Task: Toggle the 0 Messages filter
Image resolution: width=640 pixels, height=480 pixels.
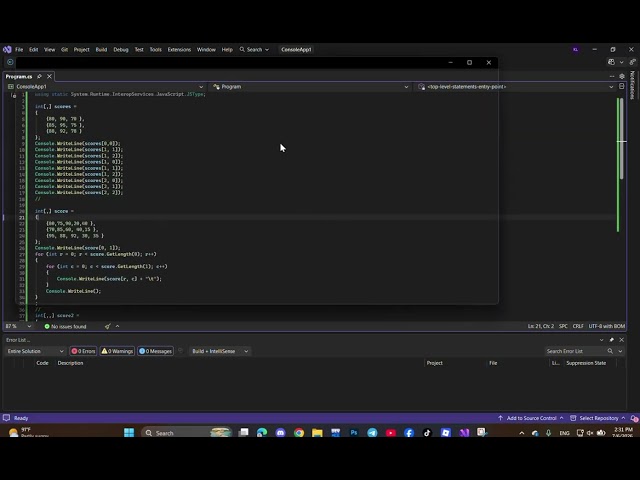Action: (x=156, y=351)
